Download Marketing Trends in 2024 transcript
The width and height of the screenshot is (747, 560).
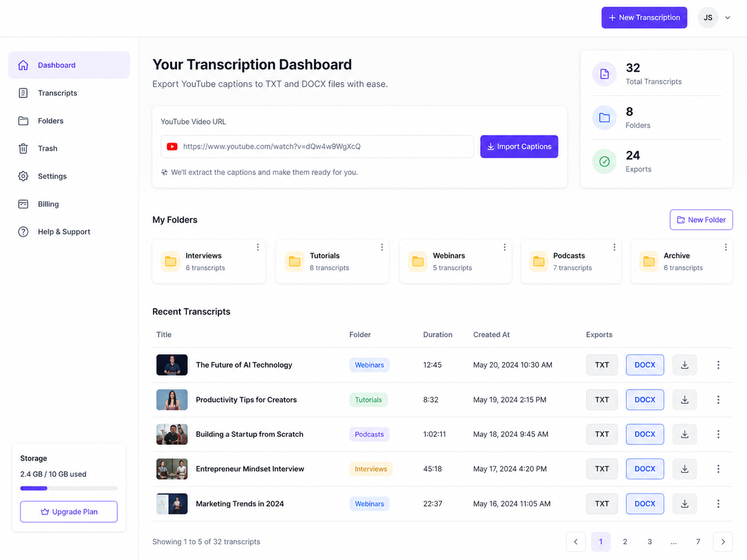click(685, 504)
